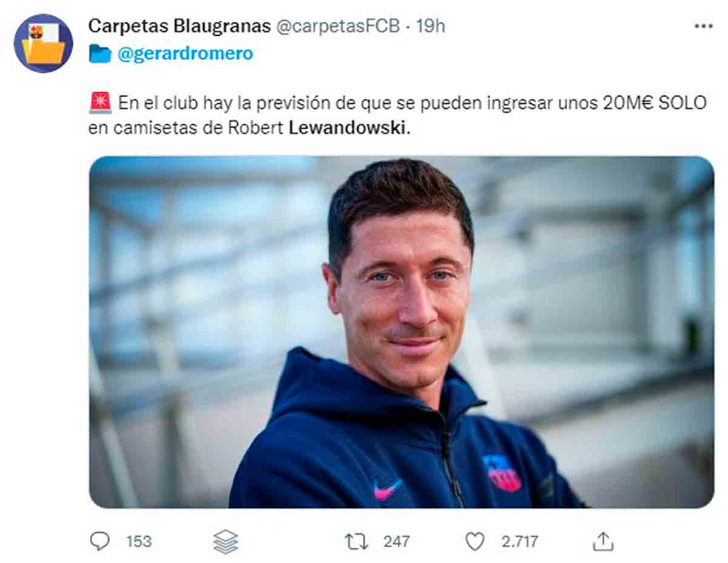Click the 2.717 likes count

coord(519,541)
